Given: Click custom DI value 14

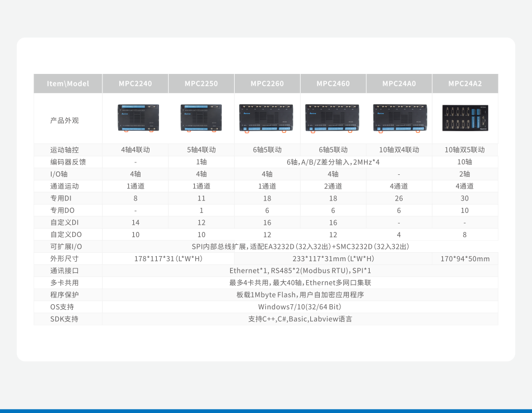Looking at the screenshot, I should [136, 222].
